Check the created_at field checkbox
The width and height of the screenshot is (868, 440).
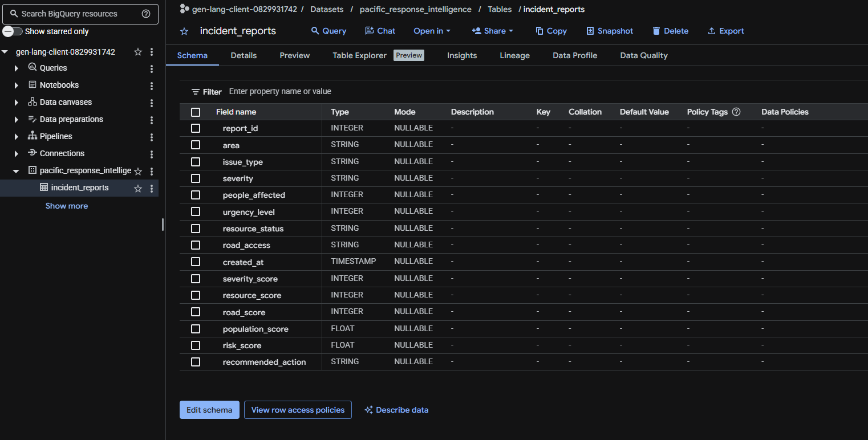(x=196, y=262)
